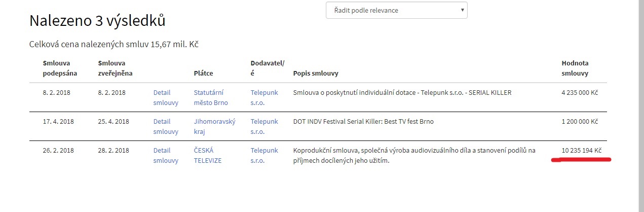Click the 'Hodnota smlouvy' column header
This screenshot has height=212, width=644.
click(575, 68)
